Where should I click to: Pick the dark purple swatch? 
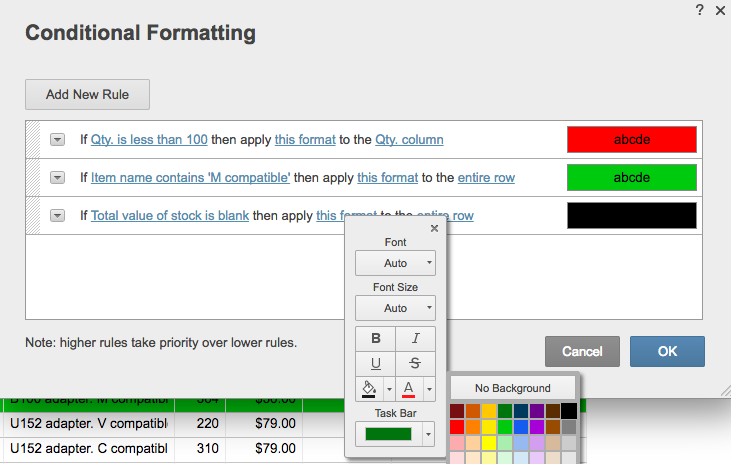[537, 411]
